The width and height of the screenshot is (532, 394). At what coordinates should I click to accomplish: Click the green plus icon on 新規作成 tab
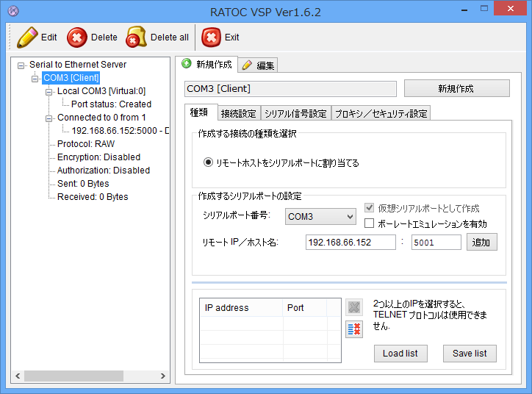coord(186,63)
